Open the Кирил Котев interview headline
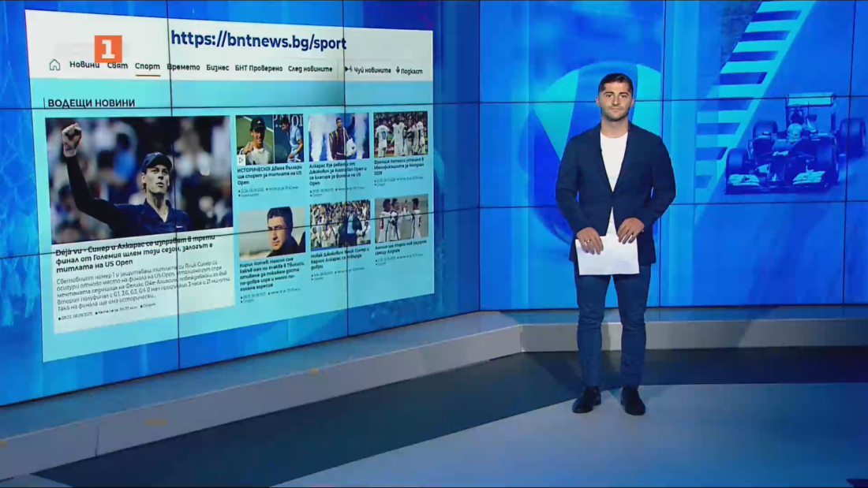Screen dimensions: 868x488 coord(271,274)
